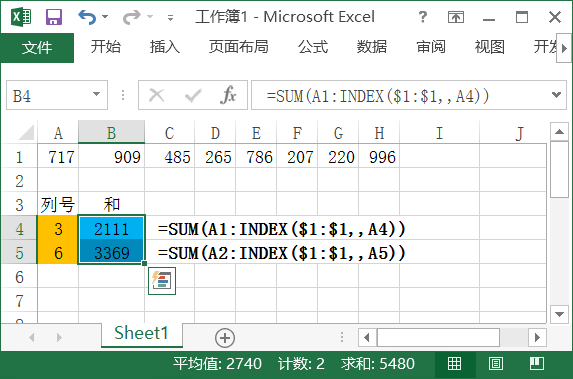Select the Sheet1 tab
The width and height of the screenshot is (573, 379).
tap(141, 333)
